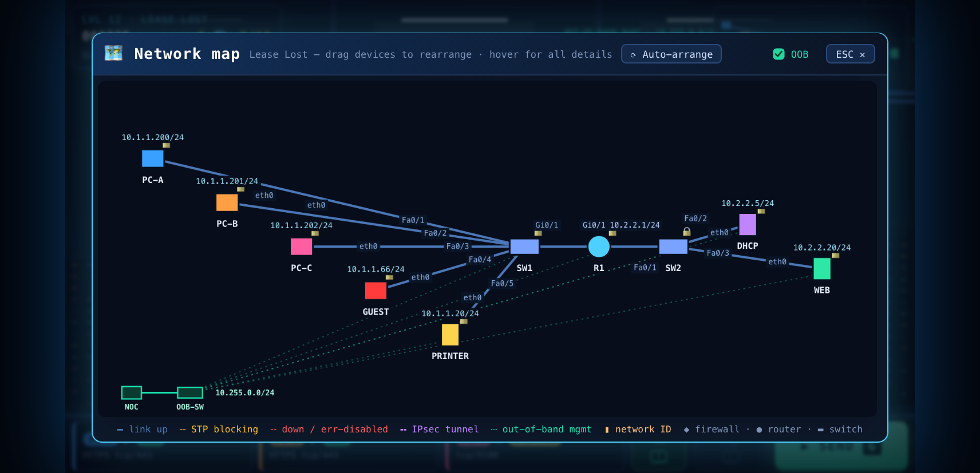
Task: Click the 10.1.1.201/24 address label
Action: pyautogui.click(x=227, y=181)
